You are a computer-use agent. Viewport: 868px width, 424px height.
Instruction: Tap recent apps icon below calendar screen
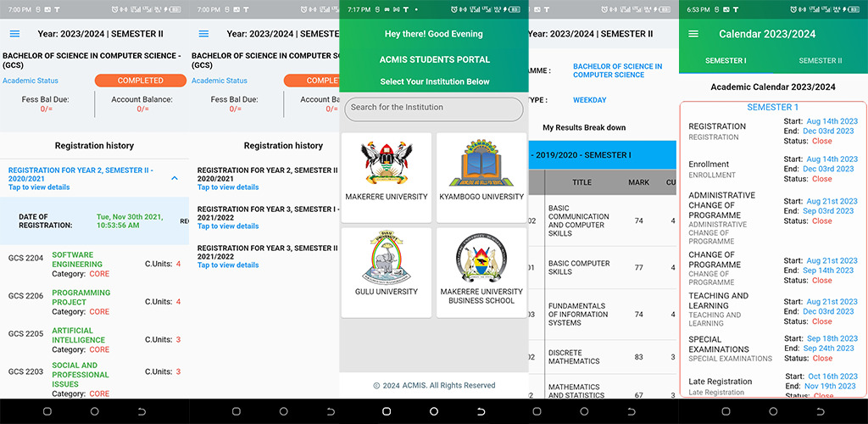coord(726,411)
